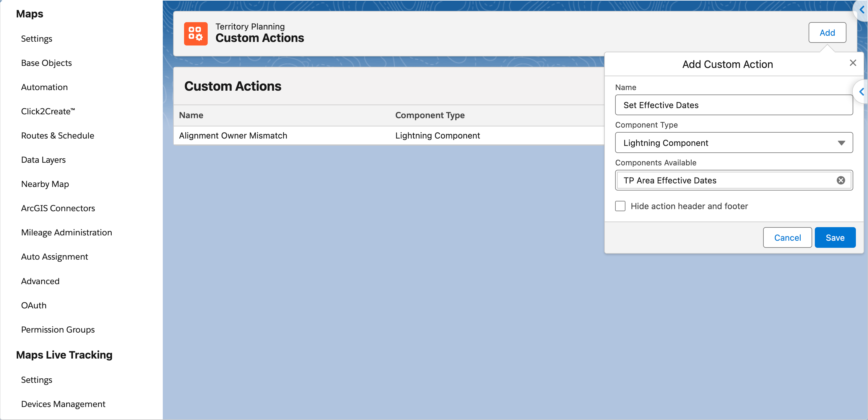Go to ArcGIS Connectors
This screenshot has width=868, height=420.
click(58, 209)
